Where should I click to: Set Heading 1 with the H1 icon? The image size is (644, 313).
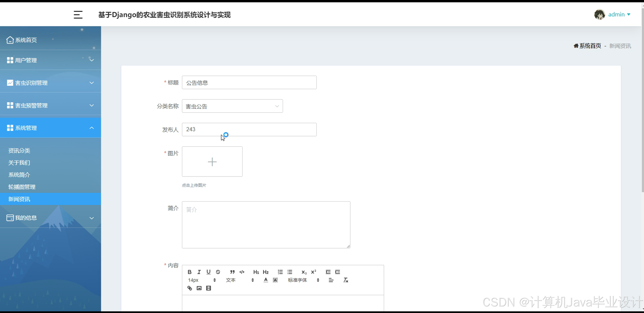(x=256, y=272)
